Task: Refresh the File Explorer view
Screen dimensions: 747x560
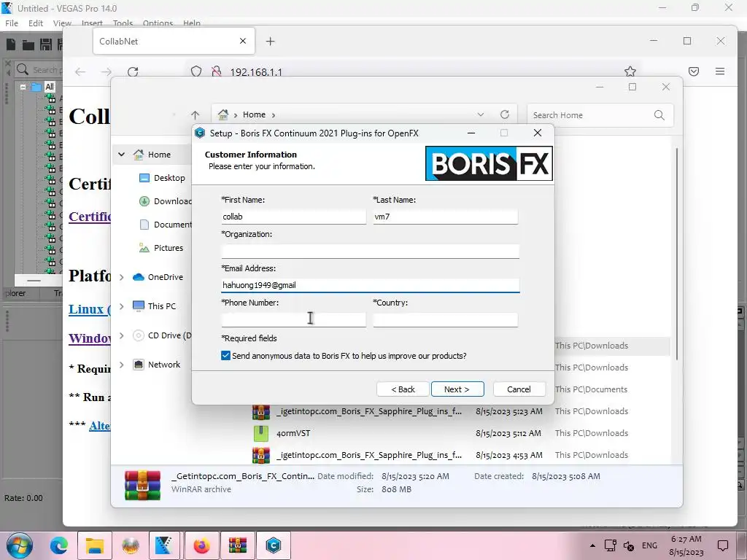Action: (x=505, y=114)
